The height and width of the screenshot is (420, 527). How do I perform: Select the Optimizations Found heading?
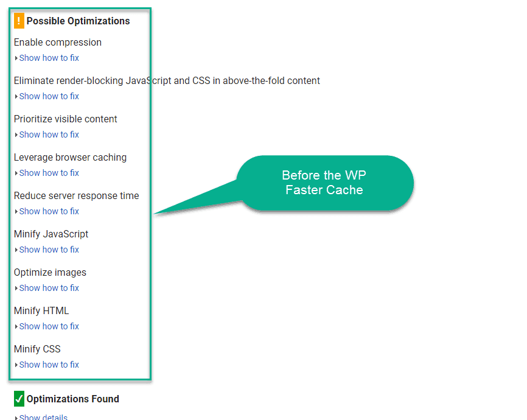(x=73, y=399)
